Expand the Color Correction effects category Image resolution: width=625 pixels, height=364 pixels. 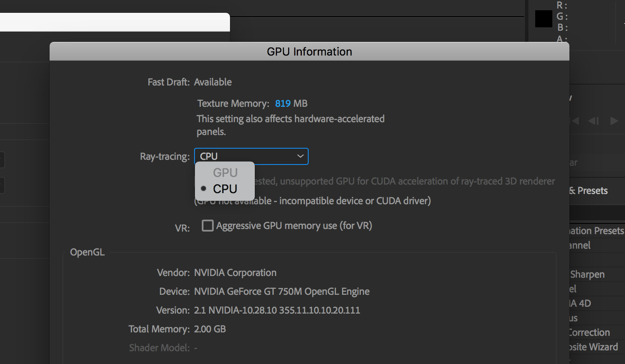(590, 332)
